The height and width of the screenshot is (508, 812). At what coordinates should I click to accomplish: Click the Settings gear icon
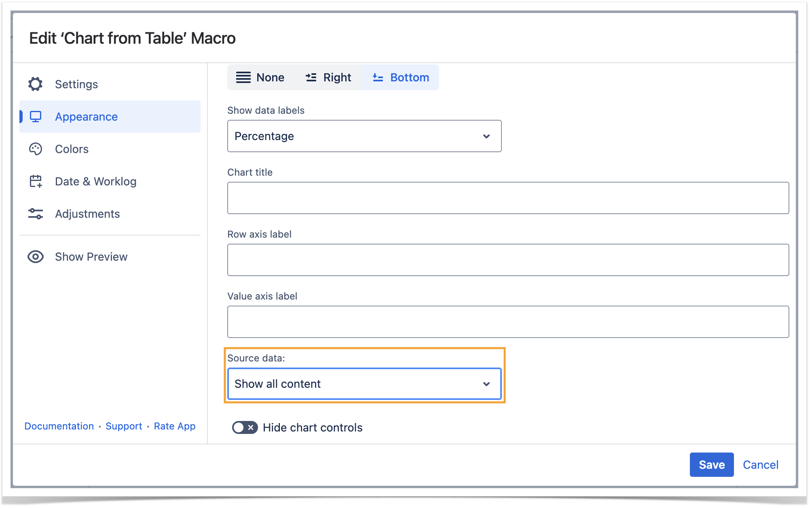[36, 84]
